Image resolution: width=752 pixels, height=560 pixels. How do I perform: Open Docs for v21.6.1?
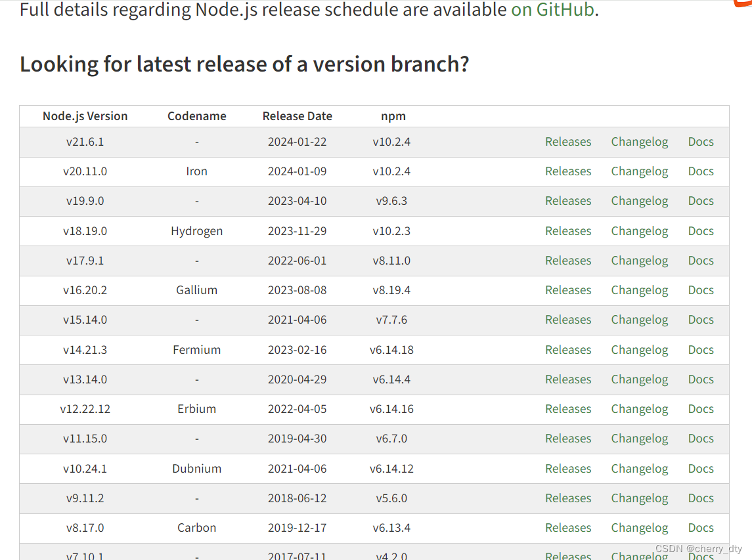[x=701, y=142]
